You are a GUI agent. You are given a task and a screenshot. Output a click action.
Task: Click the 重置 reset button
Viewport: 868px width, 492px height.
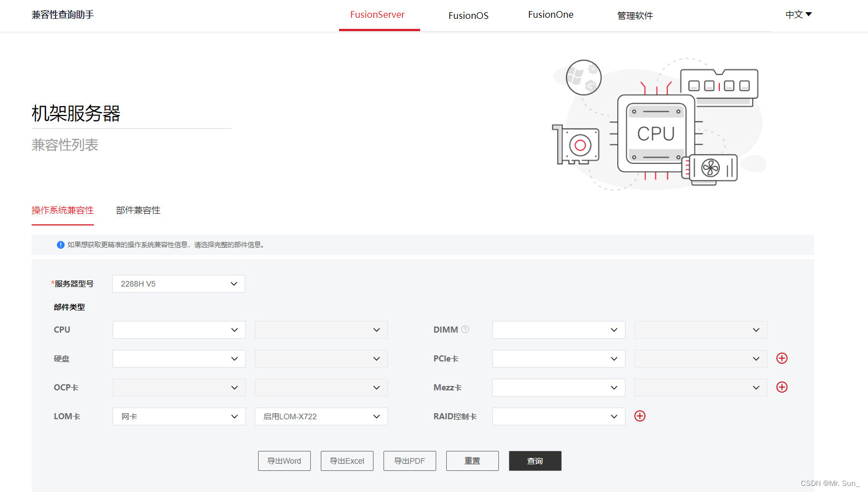[472, 461]
